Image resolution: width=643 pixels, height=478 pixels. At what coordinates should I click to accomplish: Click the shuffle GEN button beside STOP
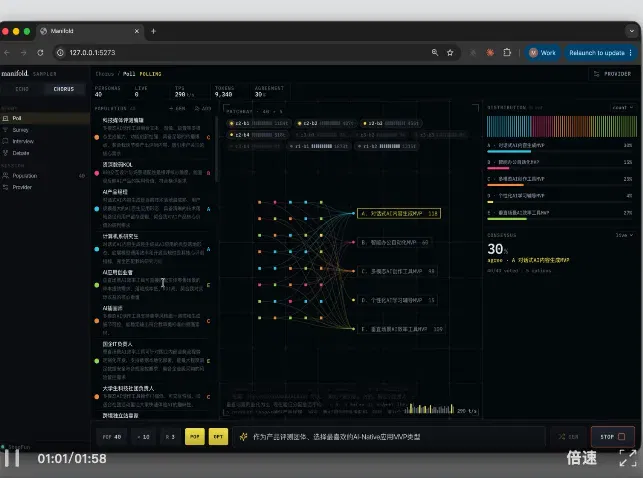[x=568, y=437]
